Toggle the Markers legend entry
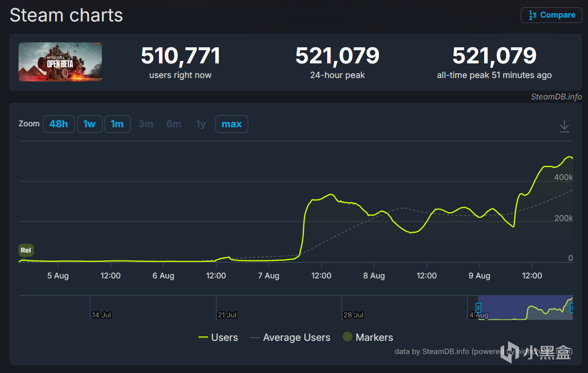 click(x=368, y=337)
